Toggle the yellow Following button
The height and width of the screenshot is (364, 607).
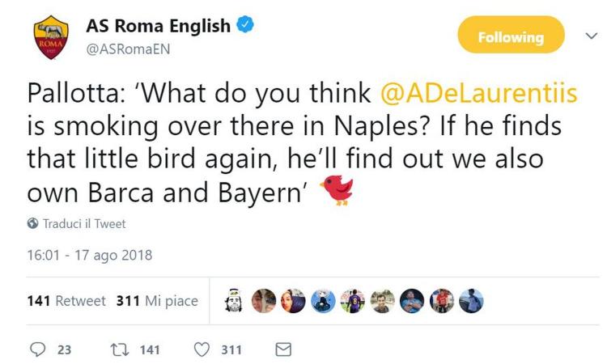(x=511, y=37)
